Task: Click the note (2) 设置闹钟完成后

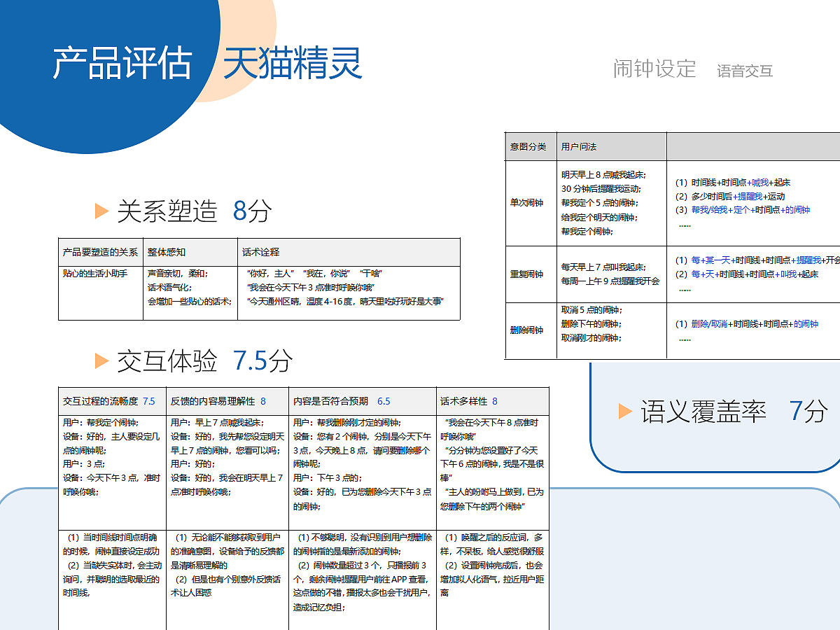Action: (491, 579)
